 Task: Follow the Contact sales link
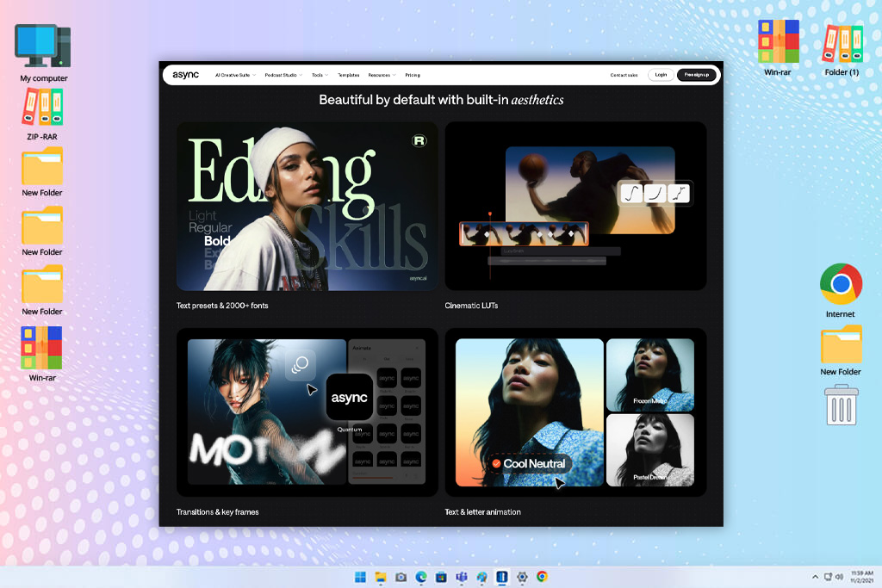(x=624, y=75)
